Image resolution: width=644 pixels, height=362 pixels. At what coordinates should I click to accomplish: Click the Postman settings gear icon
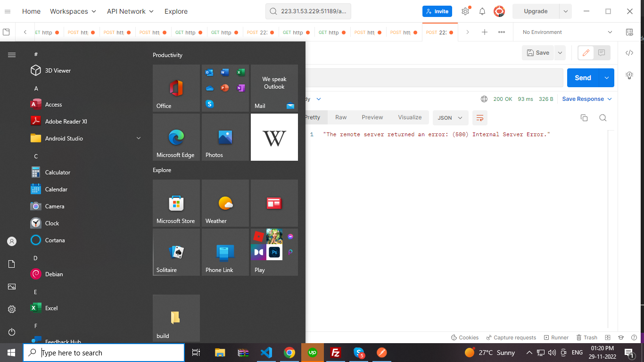coord(465,11)
